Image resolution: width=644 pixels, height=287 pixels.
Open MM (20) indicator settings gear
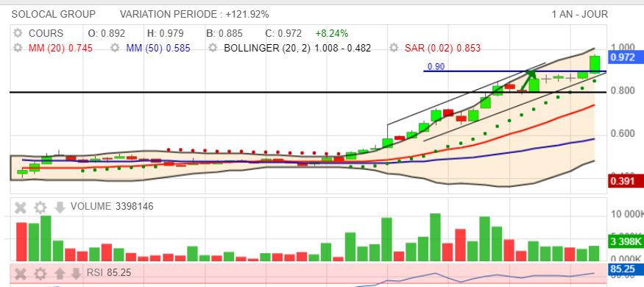pyautogui.click(x=17, y=48)
